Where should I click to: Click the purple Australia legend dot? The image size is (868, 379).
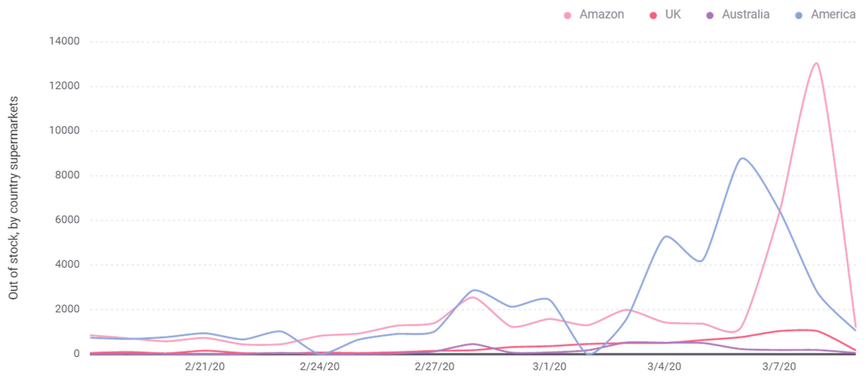710,16
